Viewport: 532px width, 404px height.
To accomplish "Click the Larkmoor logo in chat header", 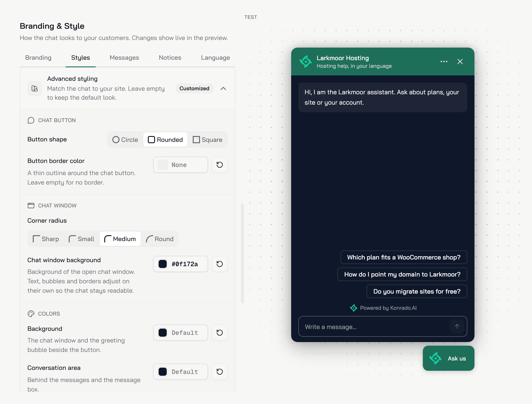I will pos(305,61).
